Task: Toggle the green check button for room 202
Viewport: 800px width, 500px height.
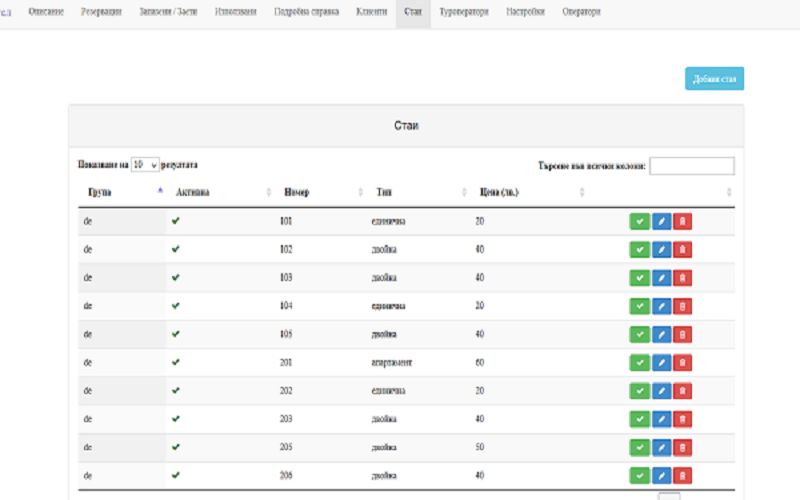Action: [x=639, y=391]
